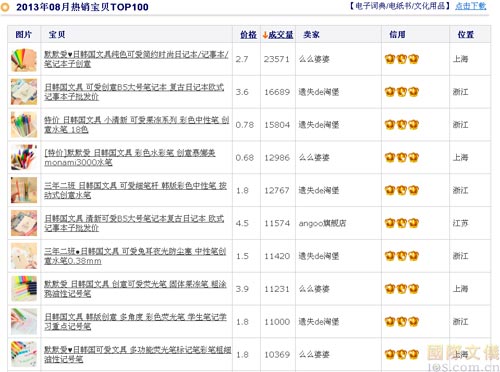This screenshot has width=500, height=372.
Task: Select the sales volume 11574 cell
Action: pyautogui.click(x=277, y=223)
